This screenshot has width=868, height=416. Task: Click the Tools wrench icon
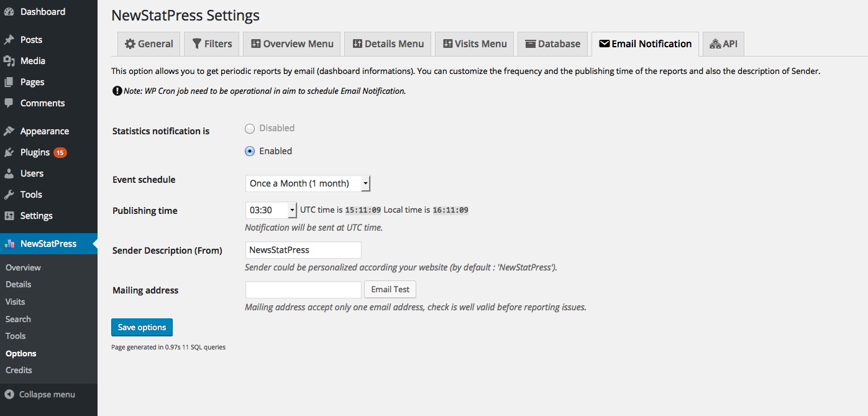(x=9, y=195)
